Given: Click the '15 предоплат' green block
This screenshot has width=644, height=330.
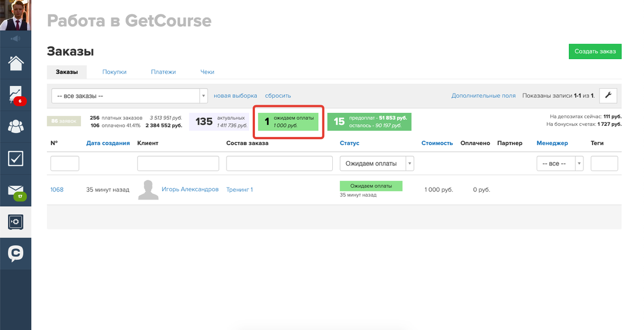Looking at the screenshot, I should [x=369, y=121].
